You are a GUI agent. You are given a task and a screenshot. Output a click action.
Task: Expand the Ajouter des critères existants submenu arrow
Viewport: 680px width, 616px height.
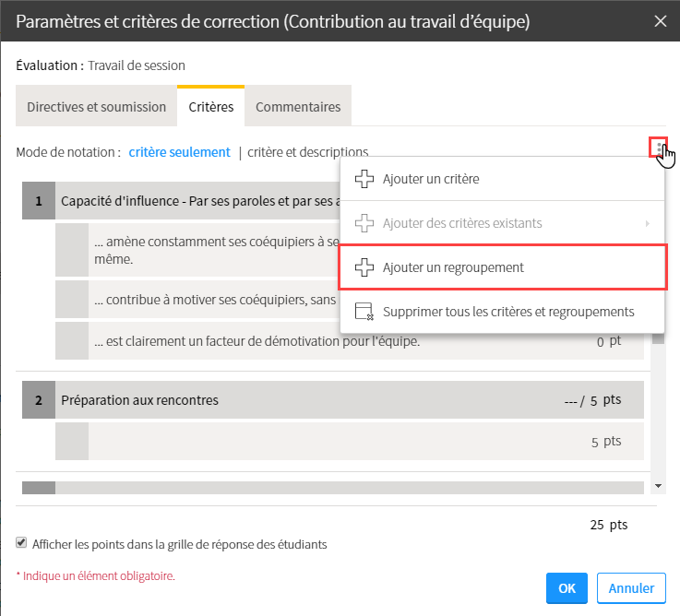point(647,223)
